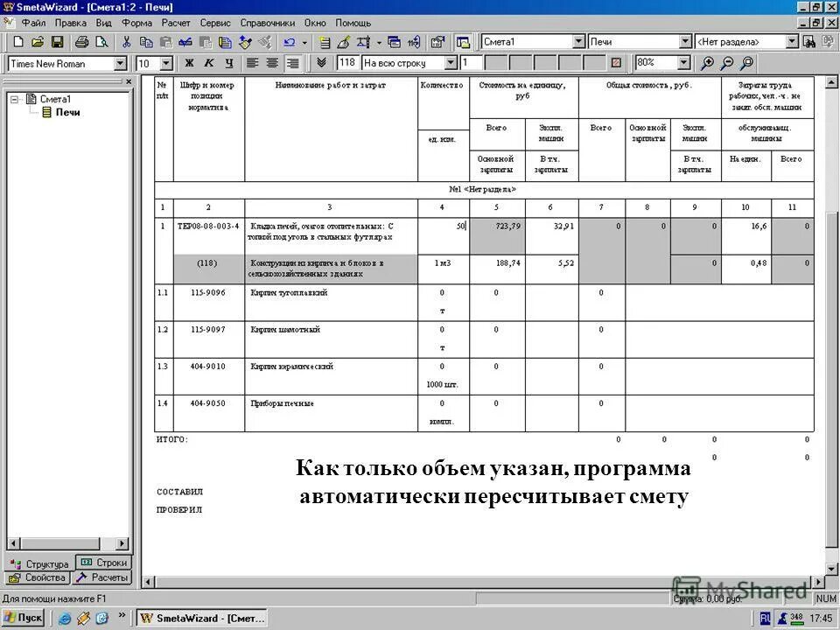This screenshot has width=840, height=630.
Task: Toggle italic formatting К
Action: [209, 63]
